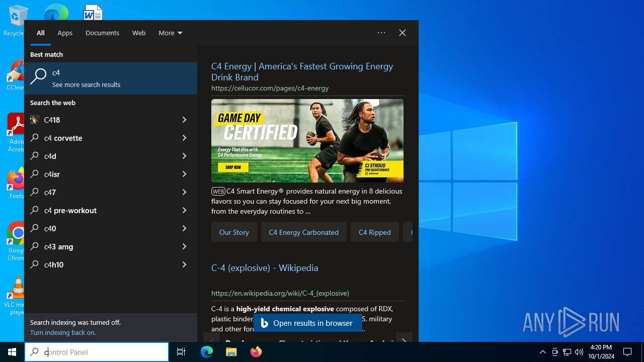
Task: Show hidden system tray icons
Action: (542, 352)
